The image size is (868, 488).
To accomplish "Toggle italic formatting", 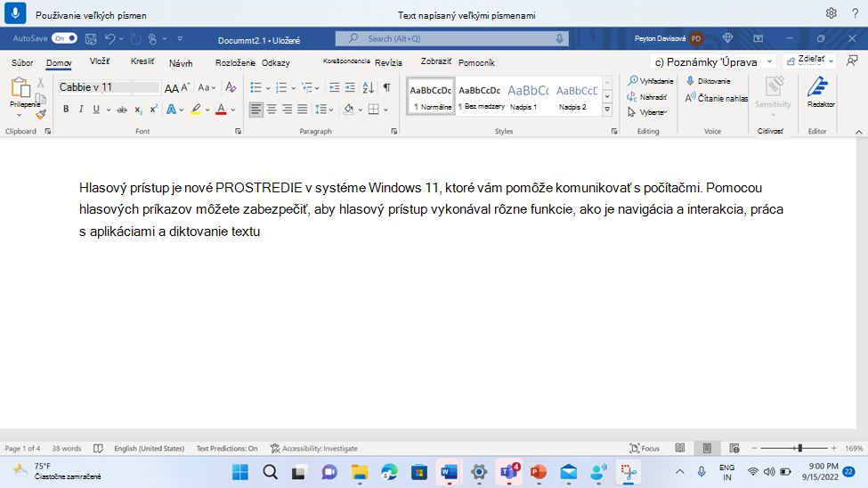I will (x=81, y=110).
